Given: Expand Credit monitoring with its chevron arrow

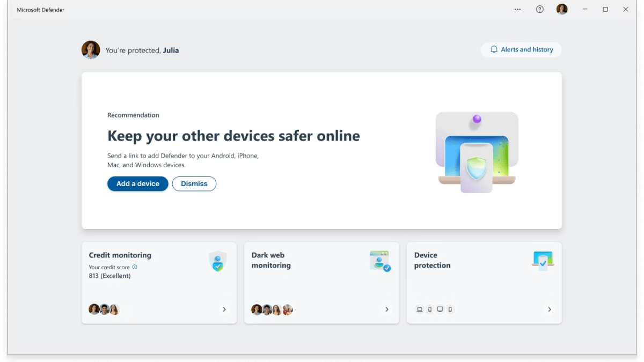Looking at the screenshot, I should (224, 309).
